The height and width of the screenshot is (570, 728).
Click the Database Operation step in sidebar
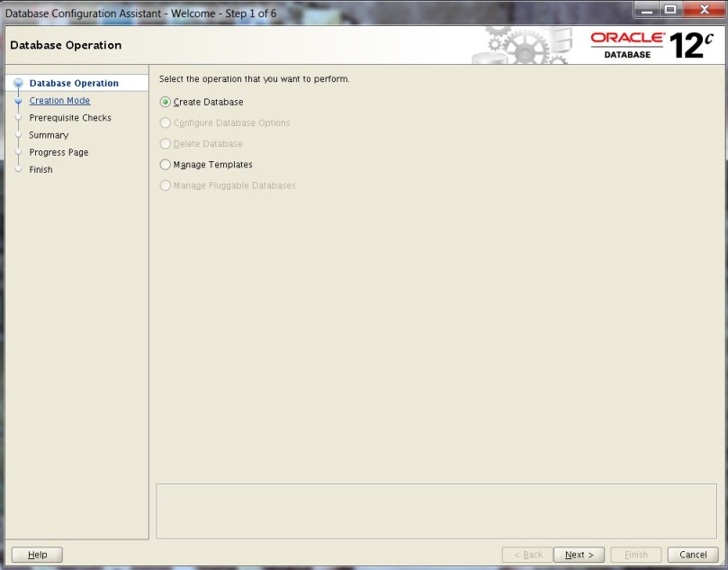click(x=74, y=84)
